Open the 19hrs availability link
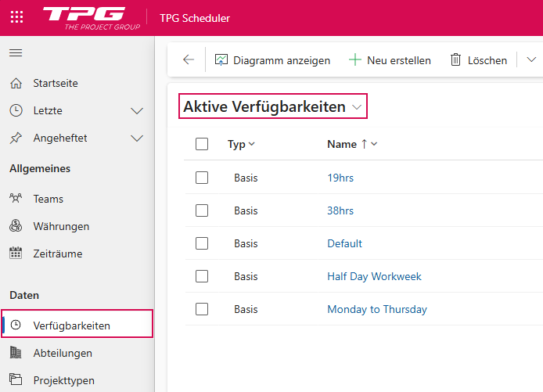The width and height of the screenshot is (543, 392). coord(340,178)
